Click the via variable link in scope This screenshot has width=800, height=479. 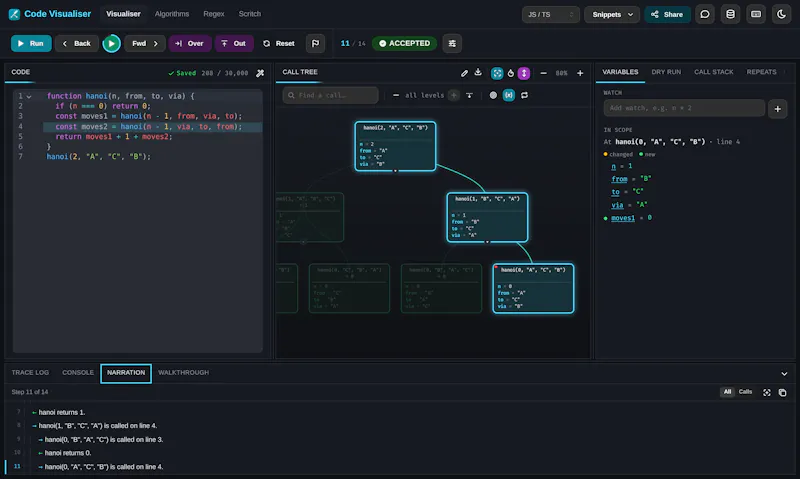point(617,205)
